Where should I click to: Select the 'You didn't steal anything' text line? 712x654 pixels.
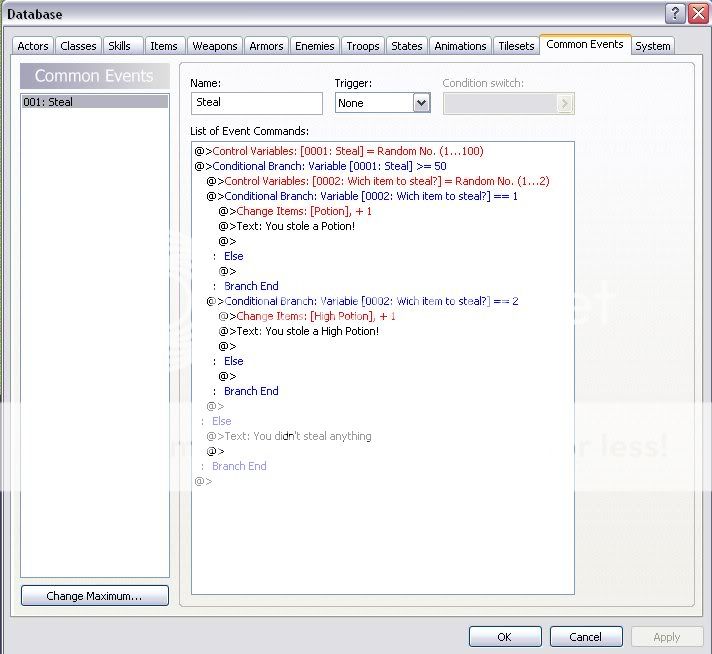(298, 436)
